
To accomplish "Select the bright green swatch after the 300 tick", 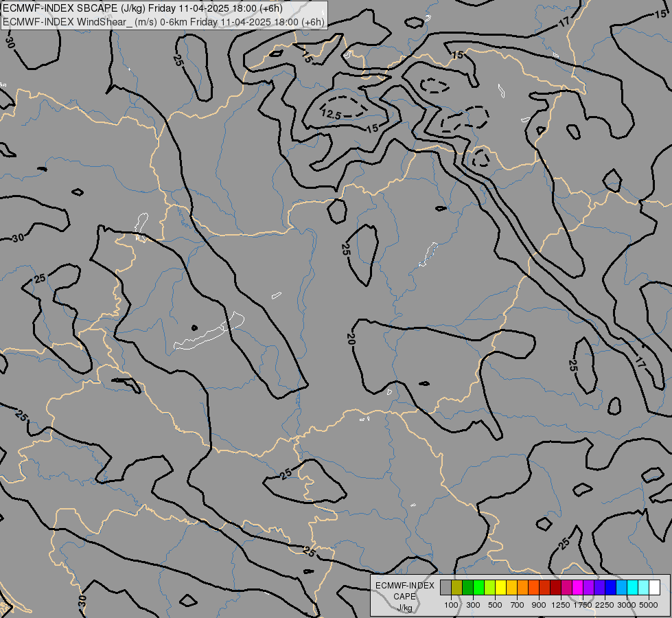I will click(x=478, y=587).
